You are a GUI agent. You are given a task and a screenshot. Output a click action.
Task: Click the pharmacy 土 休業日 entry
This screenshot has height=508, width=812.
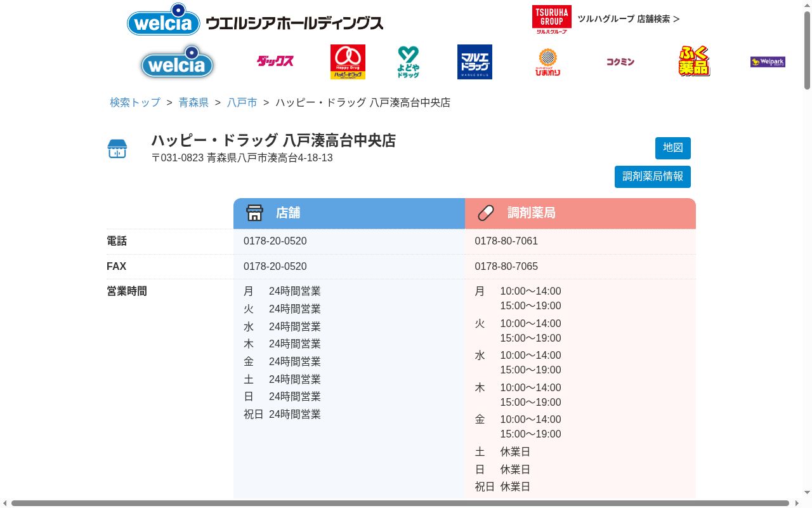[x=502, y=452]
